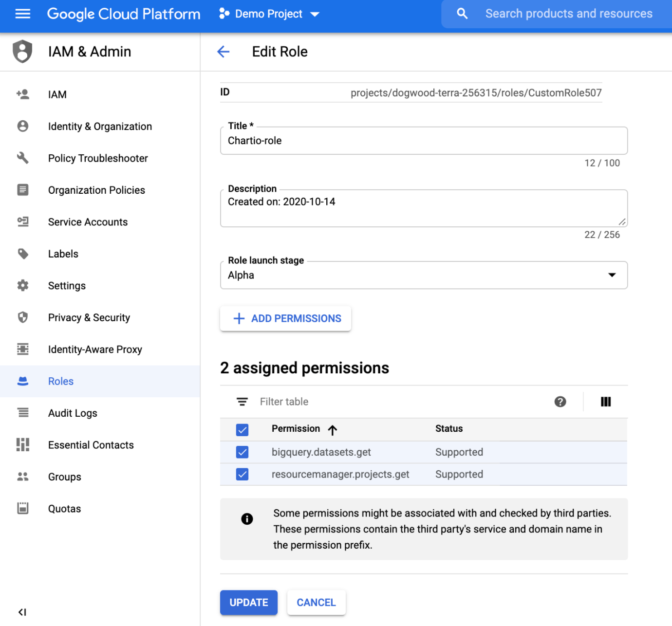
Task: Click the Groups people icon
Action: (22, 477)
